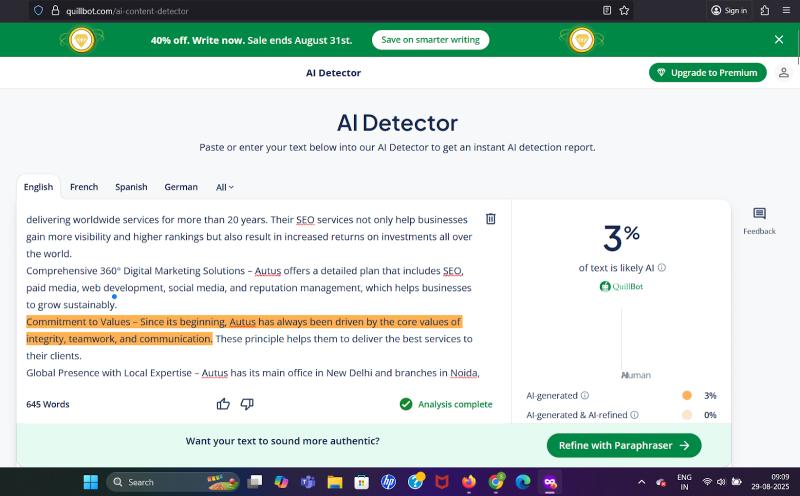This screenshot has height=496, width=800.
Task: Click the 'AI Detector' header title
Action: pos(333,72)
